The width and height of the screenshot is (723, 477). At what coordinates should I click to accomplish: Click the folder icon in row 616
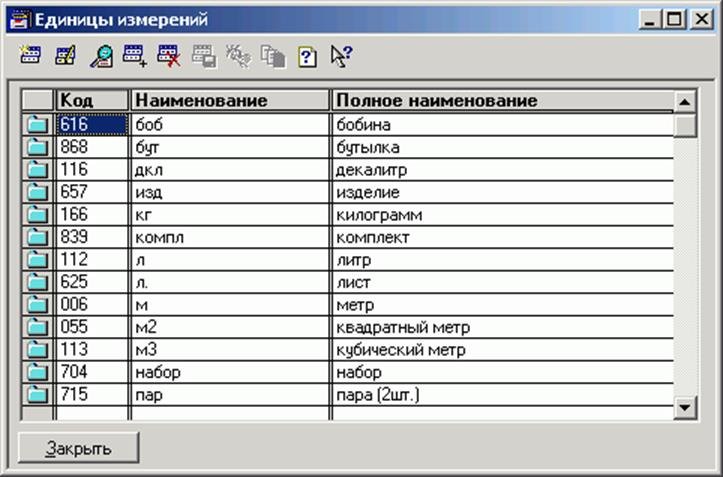pos(37,125)
